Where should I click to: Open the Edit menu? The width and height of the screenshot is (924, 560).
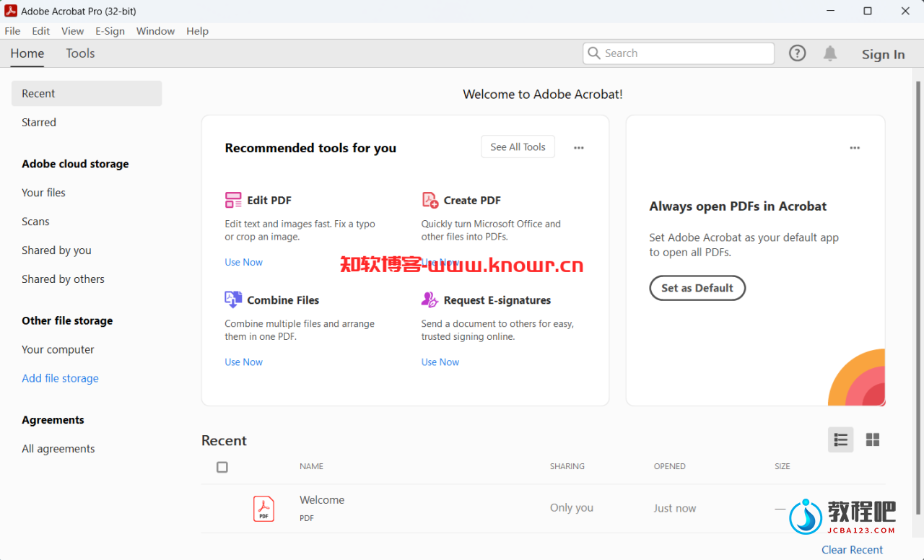41,31
